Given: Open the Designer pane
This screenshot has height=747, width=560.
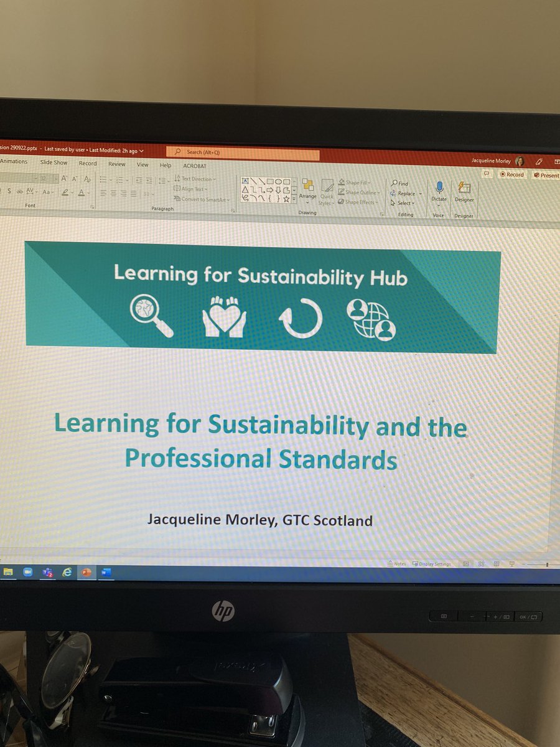Looking at the screenshot, I should 464,192.
